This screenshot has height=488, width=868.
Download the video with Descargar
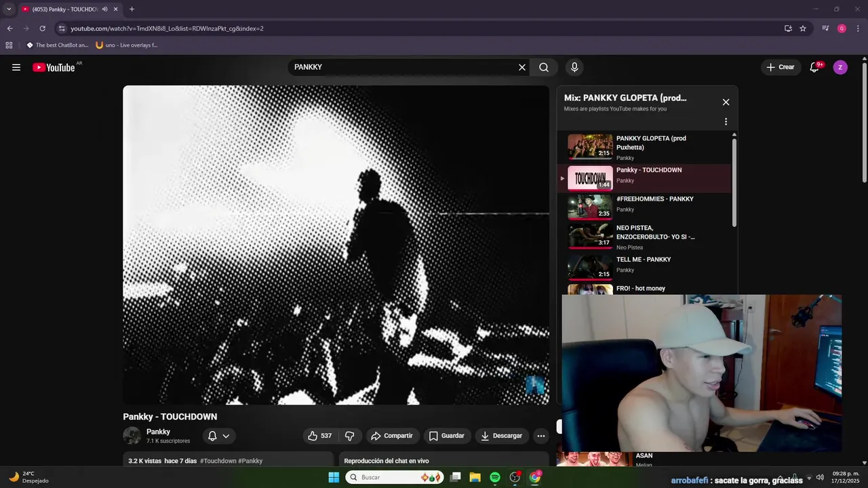(501, 436)
